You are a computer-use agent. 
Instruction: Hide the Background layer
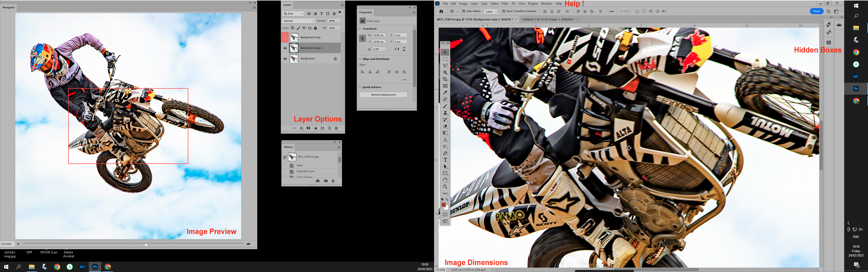click(285, 59)
